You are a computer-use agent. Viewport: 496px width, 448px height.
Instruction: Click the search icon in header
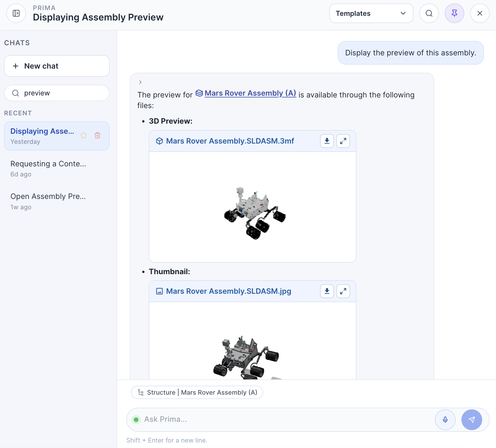[429, 13]
